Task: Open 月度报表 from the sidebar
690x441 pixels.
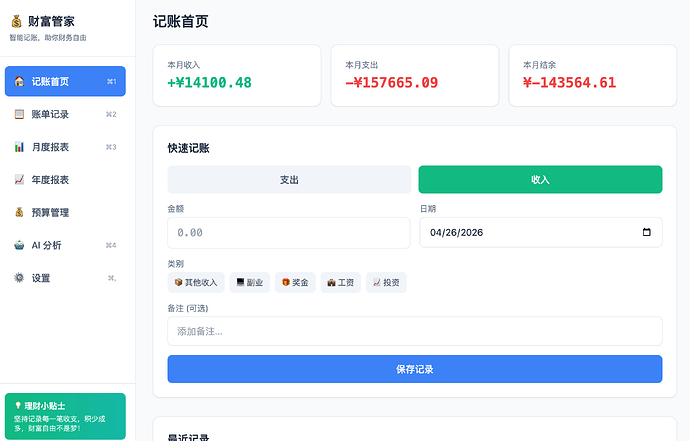Action: (x=65, y=147)
